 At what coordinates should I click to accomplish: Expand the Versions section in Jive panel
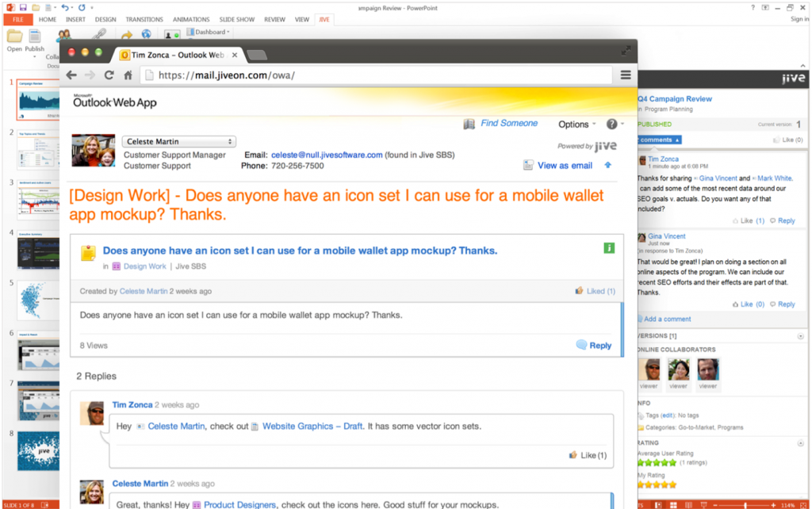coord(799,336)
